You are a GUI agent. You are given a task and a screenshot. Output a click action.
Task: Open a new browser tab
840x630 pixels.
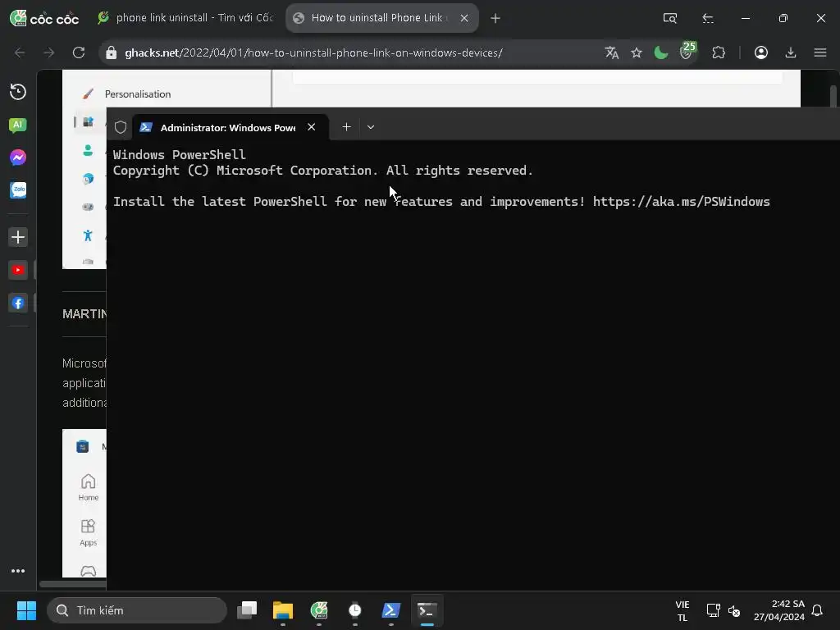(x=495, y=18)
